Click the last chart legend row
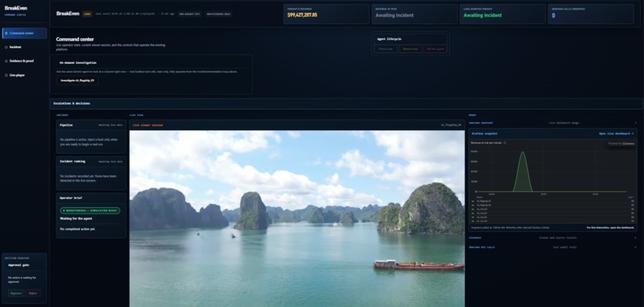Viewport: 644px width, 307px height. 553,221
